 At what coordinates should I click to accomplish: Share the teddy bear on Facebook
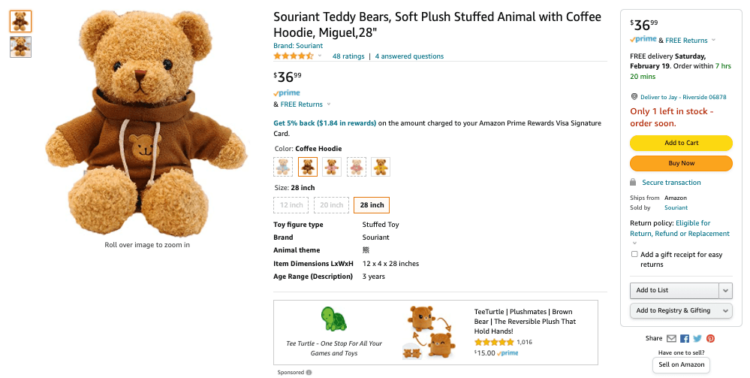684,338
